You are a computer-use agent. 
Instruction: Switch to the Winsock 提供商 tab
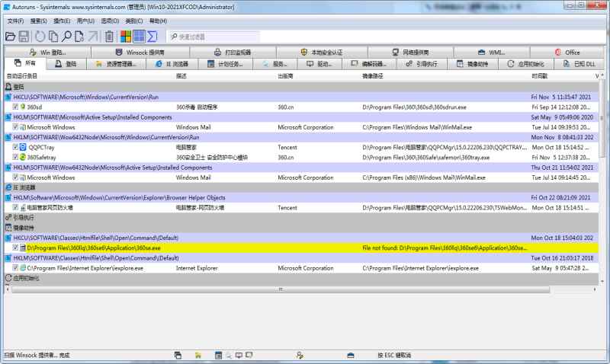[x=140, y=52]
